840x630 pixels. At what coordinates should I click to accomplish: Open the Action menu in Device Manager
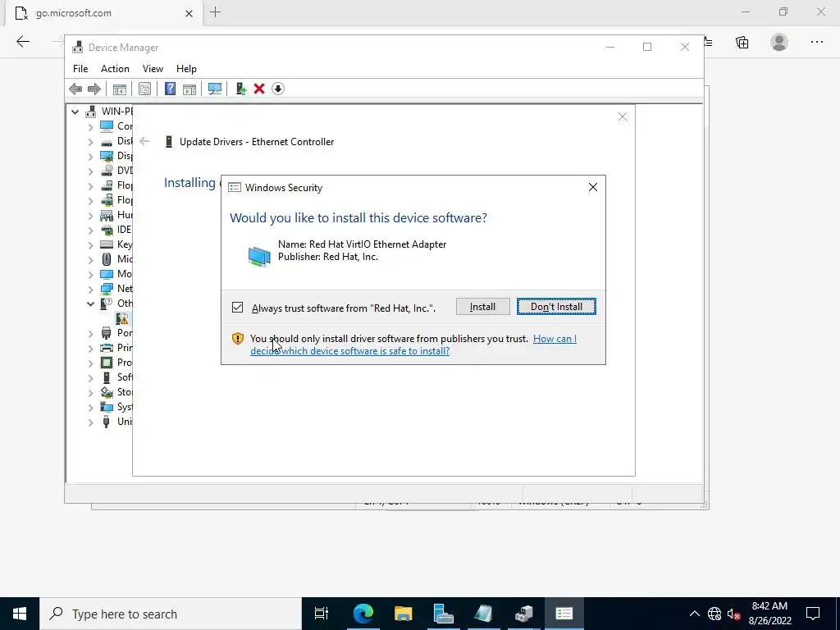pyautogui.click(x=115, y=69)
